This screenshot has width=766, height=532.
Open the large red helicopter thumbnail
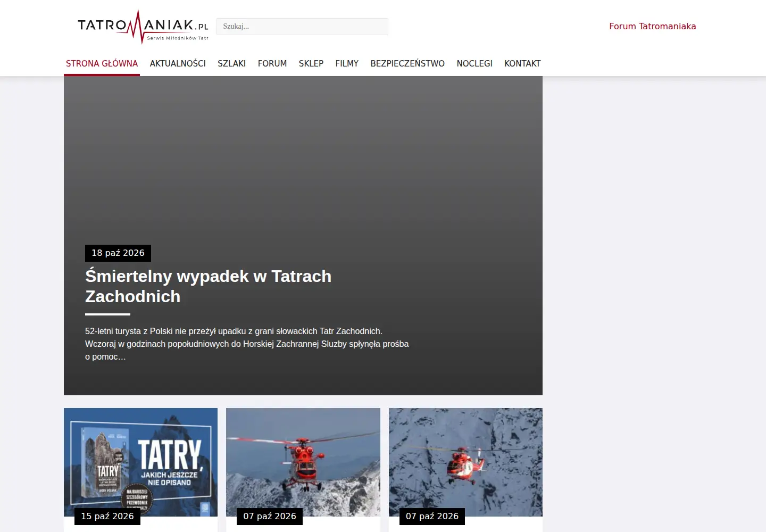point(303,462)
